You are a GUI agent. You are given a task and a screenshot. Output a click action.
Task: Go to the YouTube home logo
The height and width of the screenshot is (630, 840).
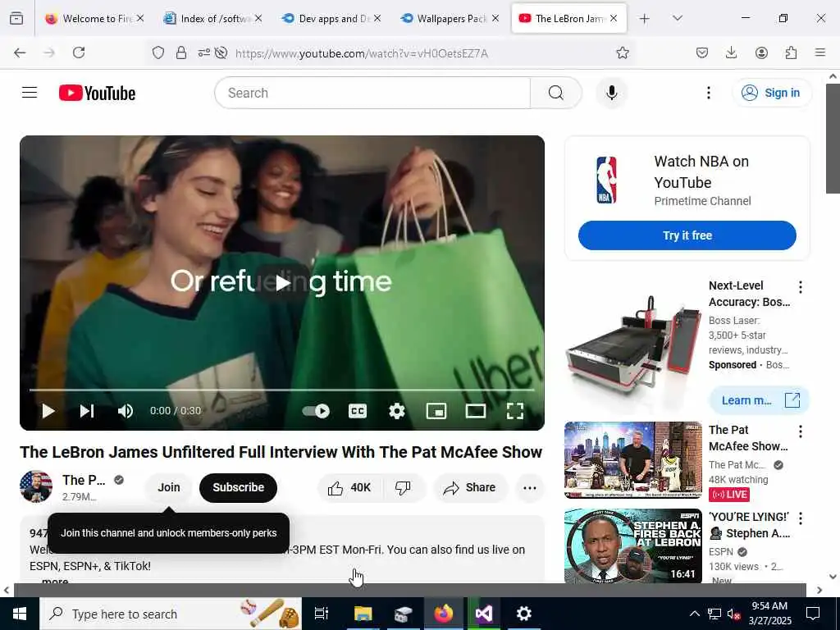click(97, 94)
